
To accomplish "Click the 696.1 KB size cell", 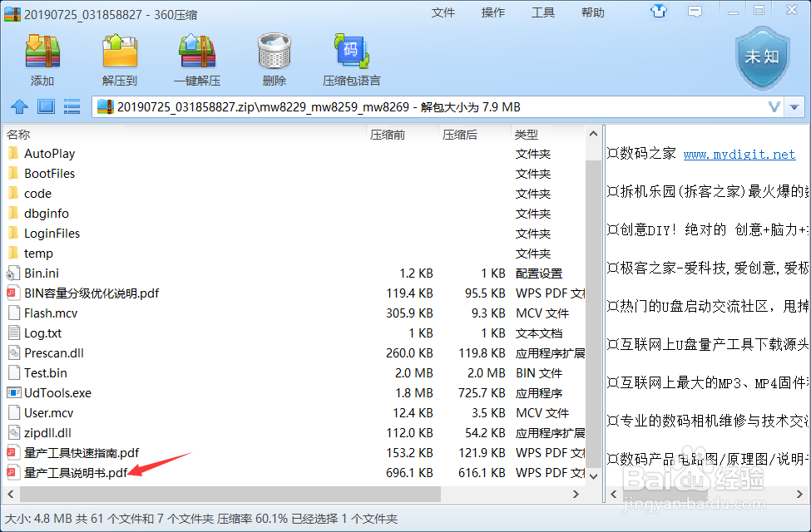I will click(409, 473).
